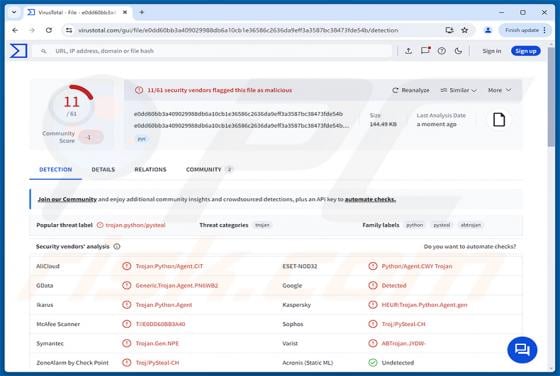
Task: Click the pysteal family label tag
Action: click(442, 225)
